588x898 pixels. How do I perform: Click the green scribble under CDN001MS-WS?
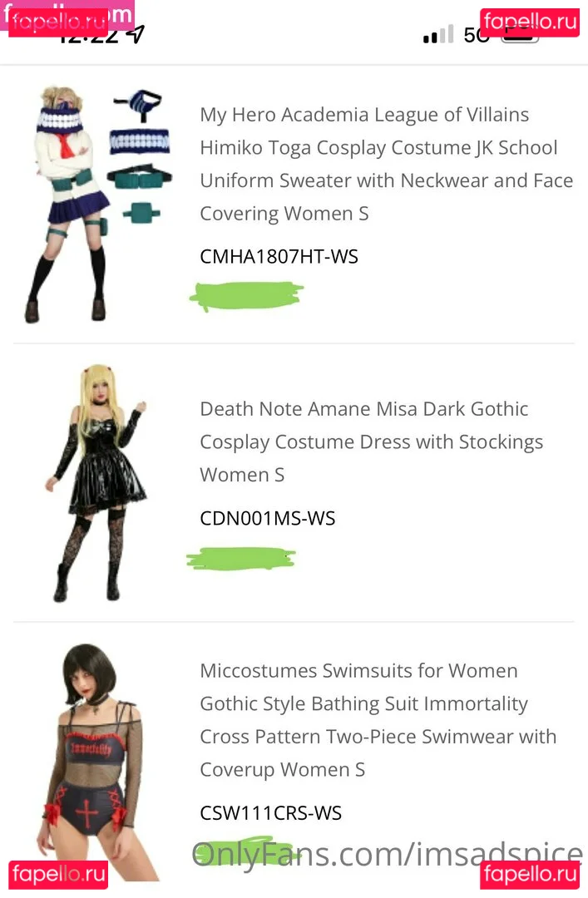(x=241, y=559)
